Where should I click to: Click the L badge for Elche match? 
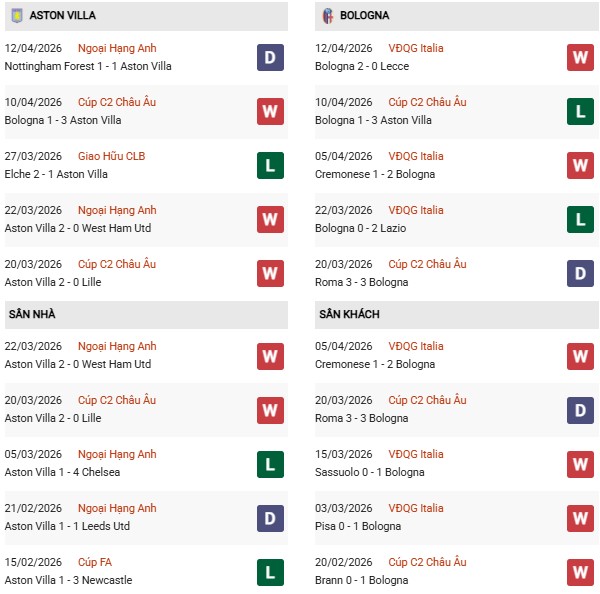tap(270, 166)
